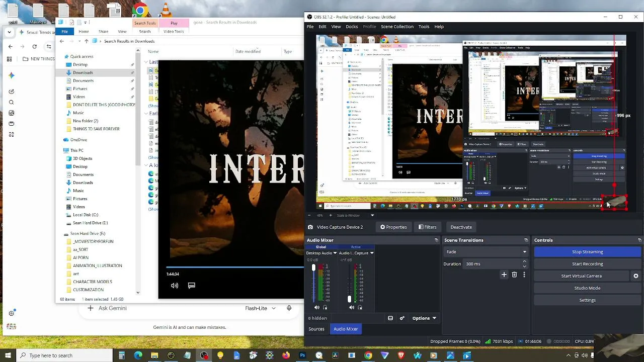Open the OBS Docks menu
Screen dimensions: 644x362
tap(352, 27)
